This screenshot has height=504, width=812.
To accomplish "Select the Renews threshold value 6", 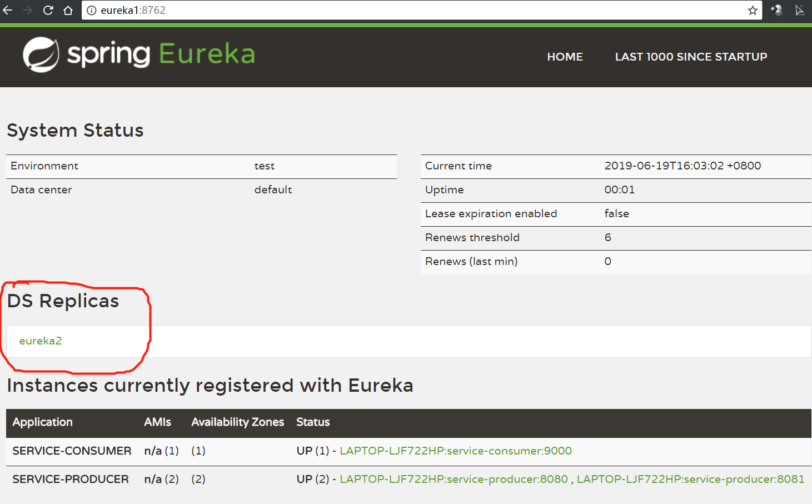I will pos(607,237).
